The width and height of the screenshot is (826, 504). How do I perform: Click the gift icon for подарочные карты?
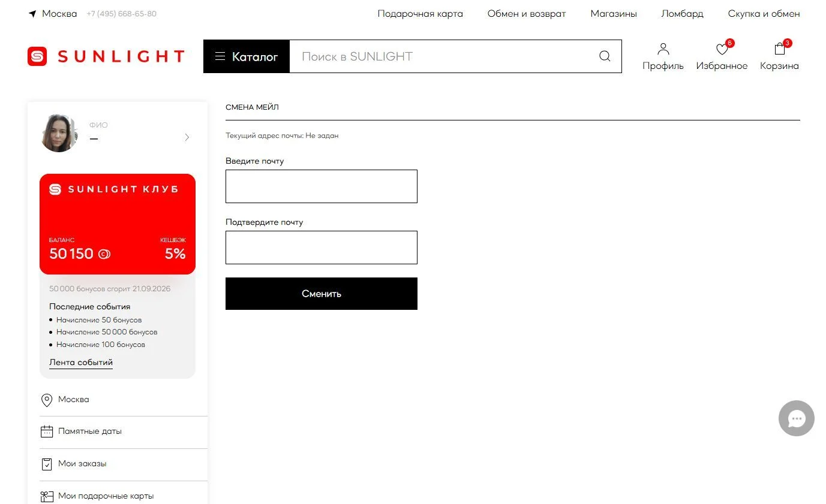pyautogui.click(x=46, y=496)
